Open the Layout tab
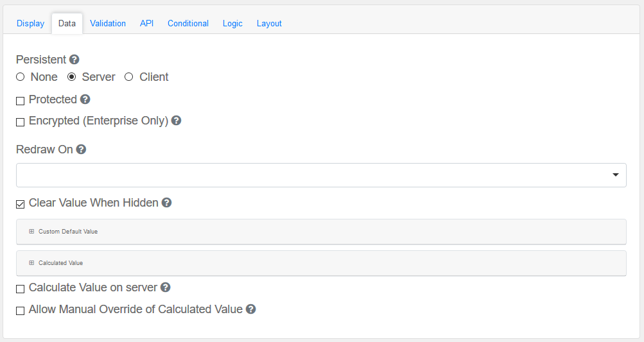 tap(269, 24)
